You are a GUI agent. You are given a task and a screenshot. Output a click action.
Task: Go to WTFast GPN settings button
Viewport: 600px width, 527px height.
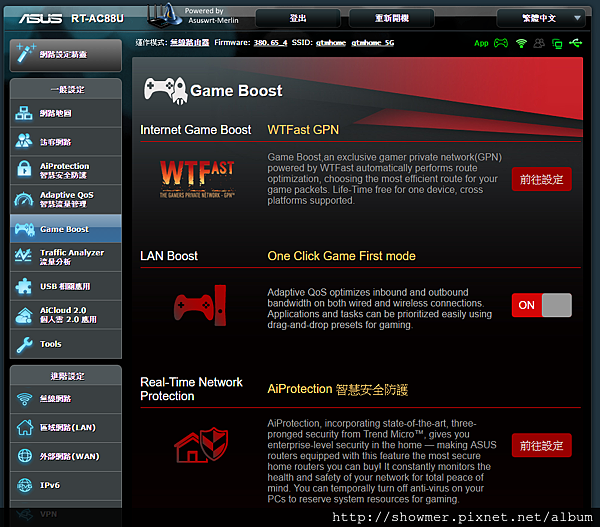pyautogui.click(x=541, y=179)
